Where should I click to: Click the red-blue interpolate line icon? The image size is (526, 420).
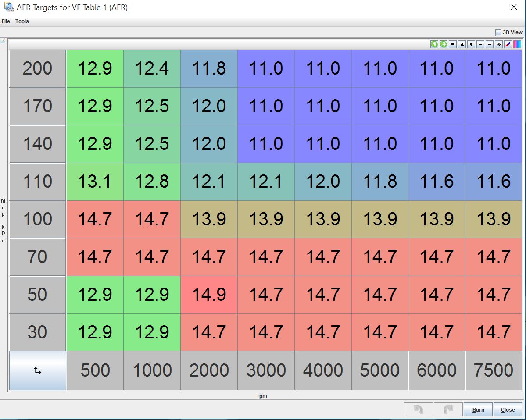click(508, 44)
